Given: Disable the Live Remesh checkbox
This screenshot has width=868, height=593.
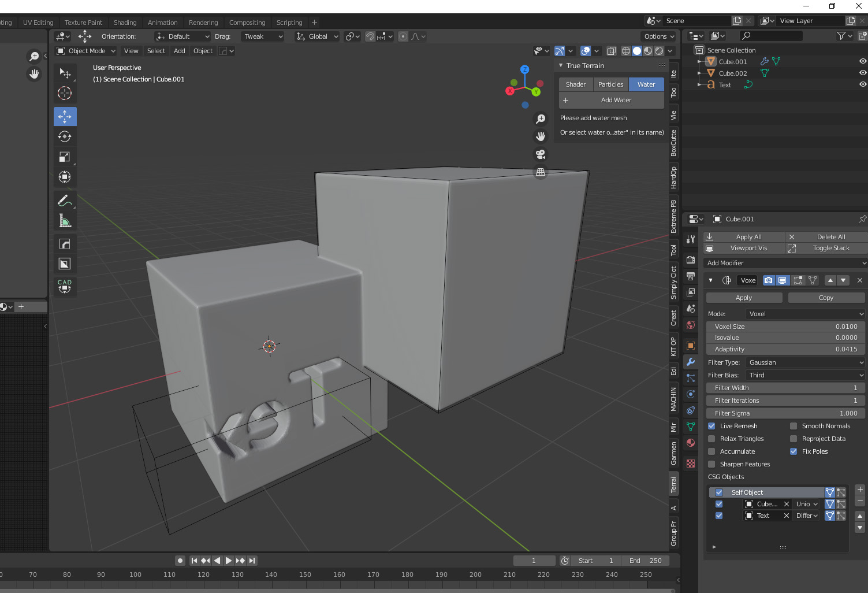Looking at the screenshot, I should [x=711, y=426].
